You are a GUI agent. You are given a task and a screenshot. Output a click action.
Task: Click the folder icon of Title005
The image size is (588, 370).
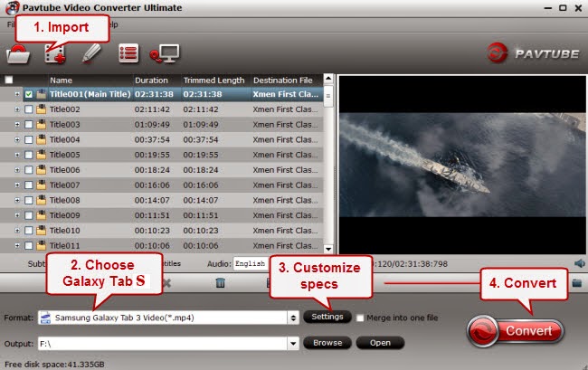42,155
